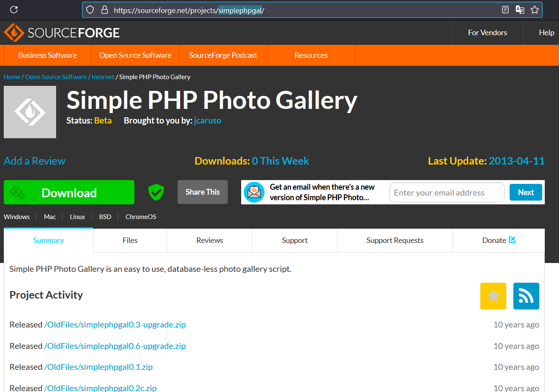Subscribe via the blue RSS feed icon

pyautogui.click(x=526, y=296)
